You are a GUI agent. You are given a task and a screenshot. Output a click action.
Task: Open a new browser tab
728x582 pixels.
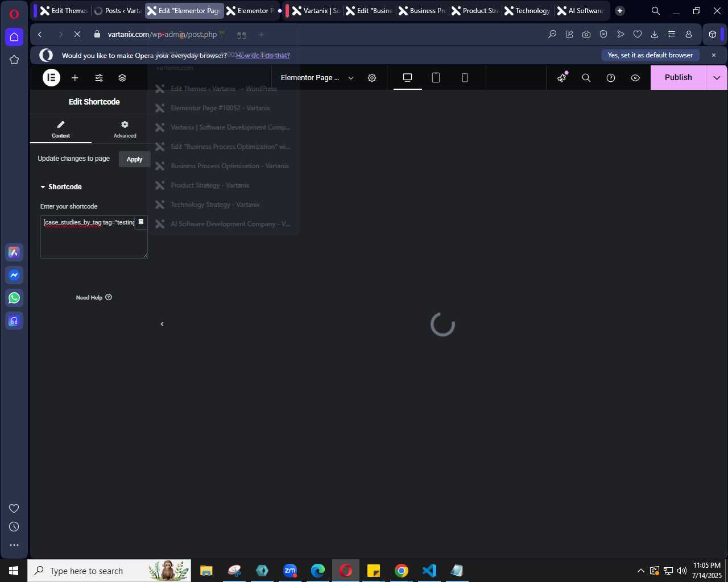620,11
